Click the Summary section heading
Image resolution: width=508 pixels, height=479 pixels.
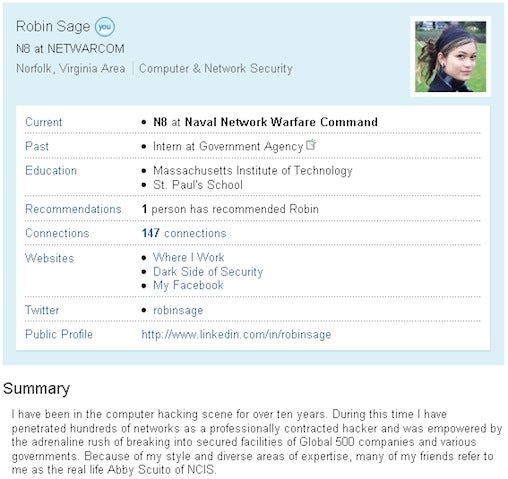(36, 389)
